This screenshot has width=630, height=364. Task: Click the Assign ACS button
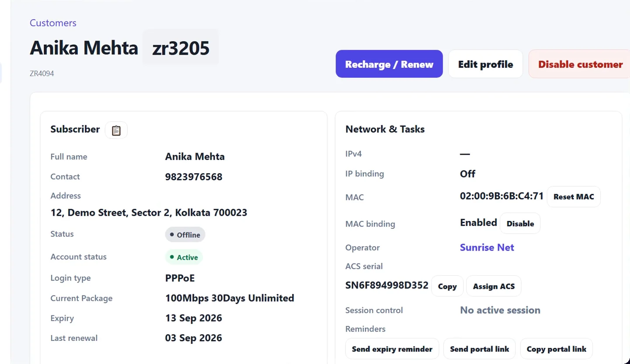(x=494, y=287)
